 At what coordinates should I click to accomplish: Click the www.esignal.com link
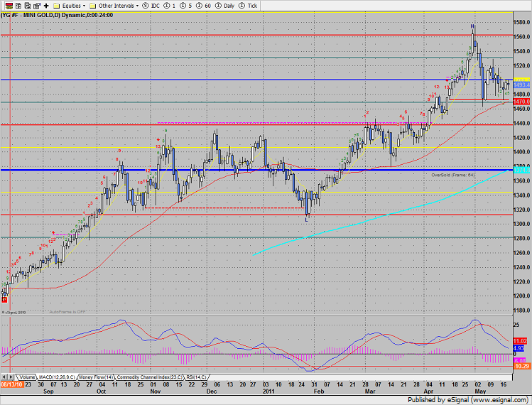point(501,400)
